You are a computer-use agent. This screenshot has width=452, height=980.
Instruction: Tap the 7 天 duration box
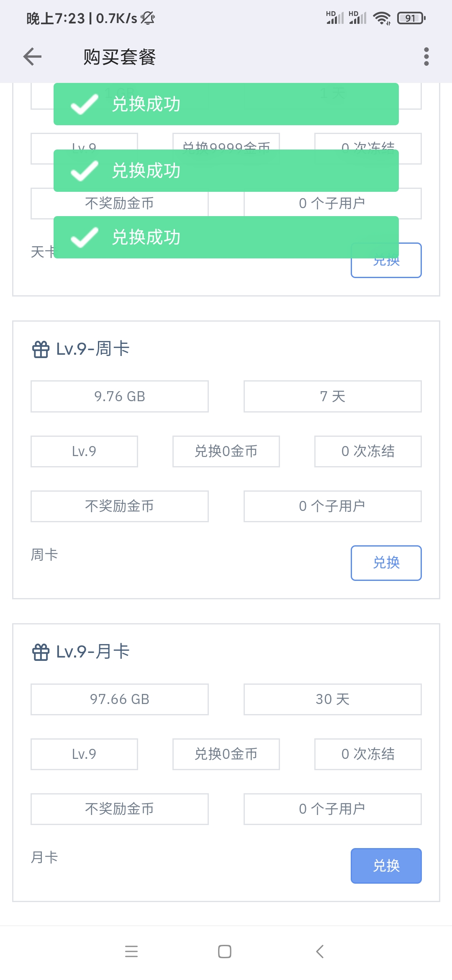click(332, 396)
